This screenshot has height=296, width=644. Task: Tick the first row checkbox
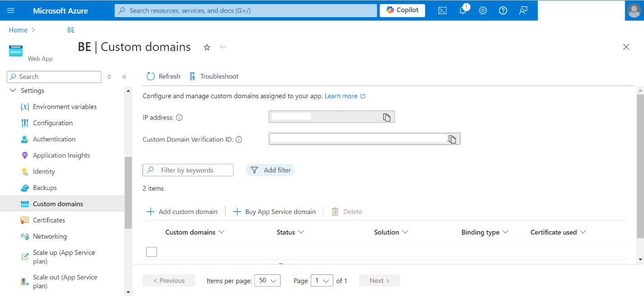pyautogui.click(x=152, y=252)
